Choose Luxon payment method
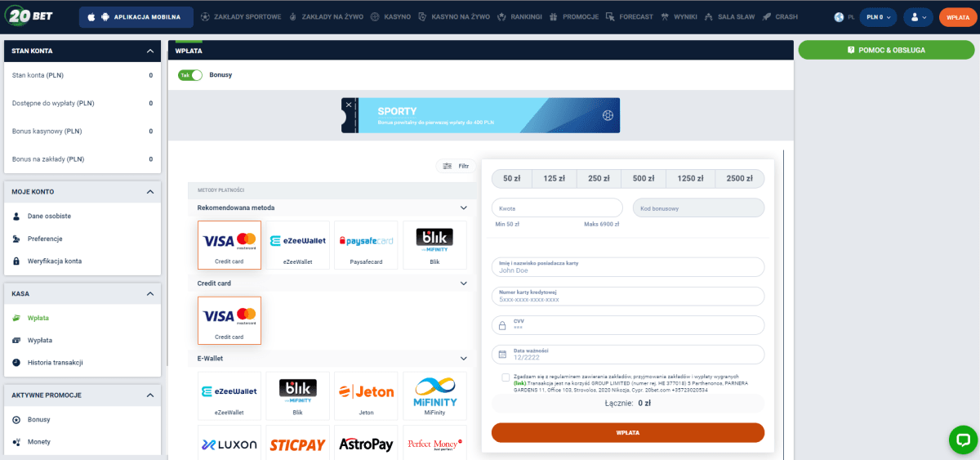Screen dimensions: 980x460 [229, 444]
